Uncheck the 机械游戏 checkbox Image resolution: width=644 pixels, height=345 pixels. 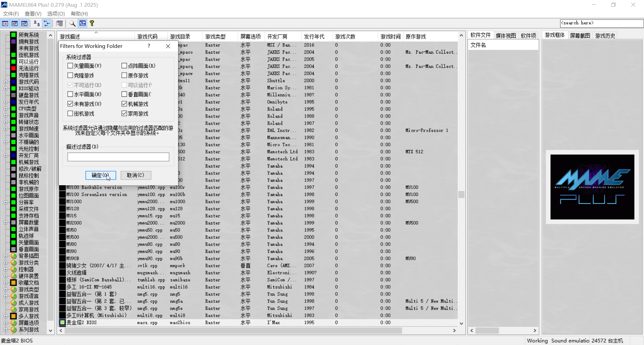coord(124,104)
